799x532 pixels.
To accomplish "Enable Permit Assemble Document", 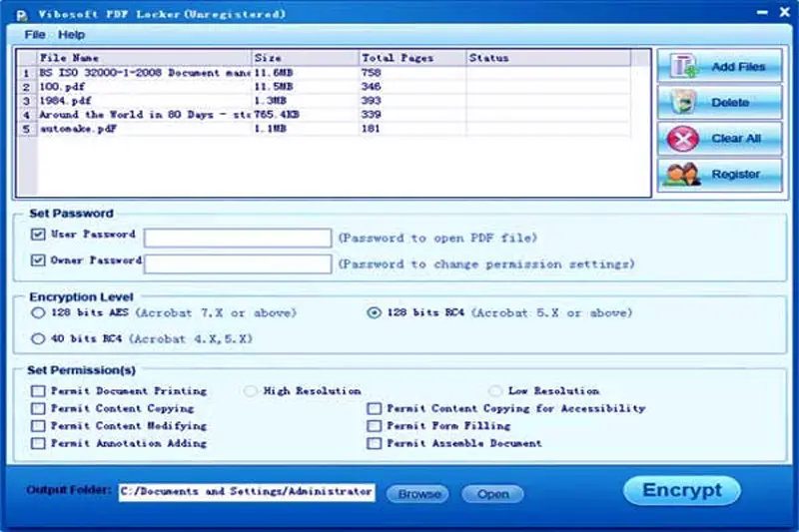I will pos(374,443).
